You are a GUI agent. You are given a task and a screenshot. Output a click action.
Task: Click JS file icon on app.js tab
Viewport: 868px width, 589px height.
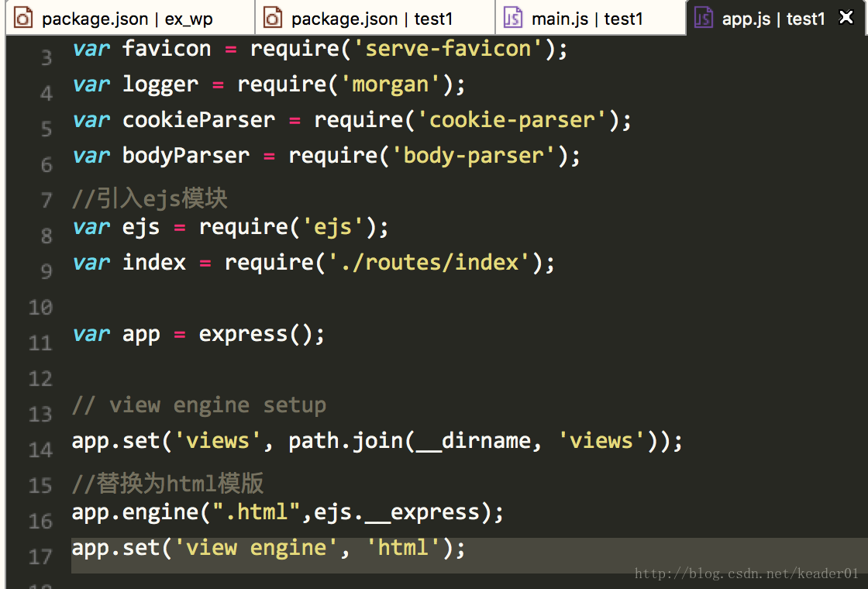click(704, 18)
